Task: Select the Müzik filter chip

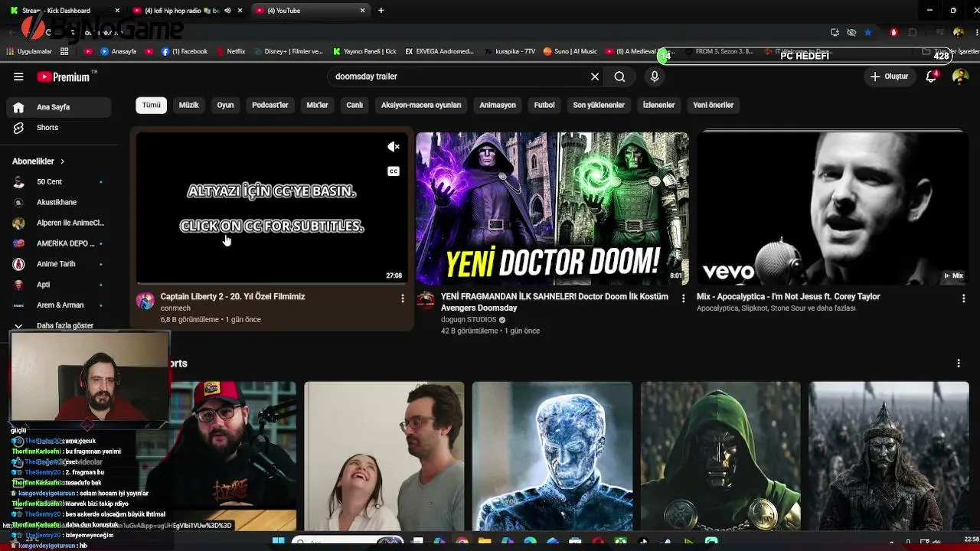Action: click(188, 105)
